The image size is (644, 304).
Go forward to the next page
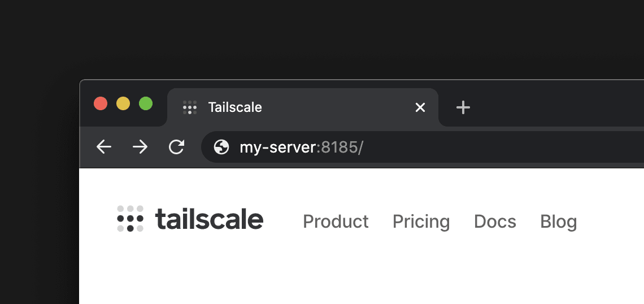pyautogui.click(x=140, y=147)
